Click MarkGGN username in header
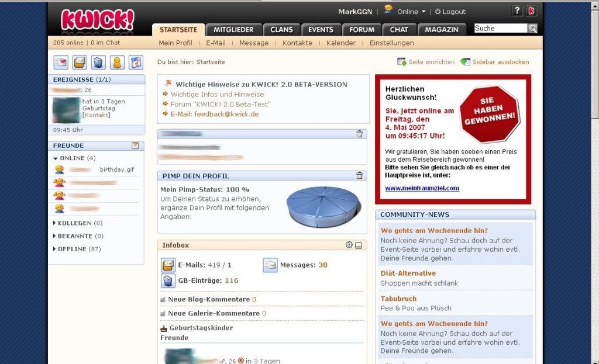 click(355, 12)
